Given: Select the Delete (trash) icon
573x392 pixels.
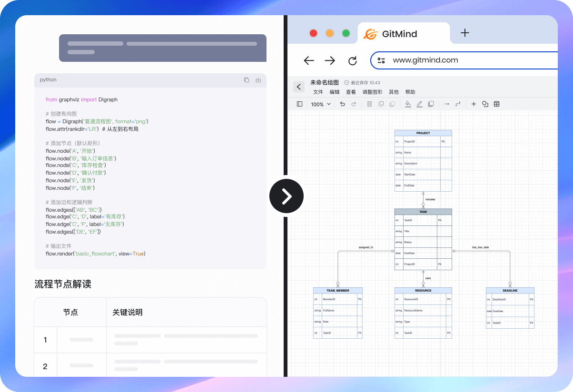Looking at the screenshot, I should [369, 104].
